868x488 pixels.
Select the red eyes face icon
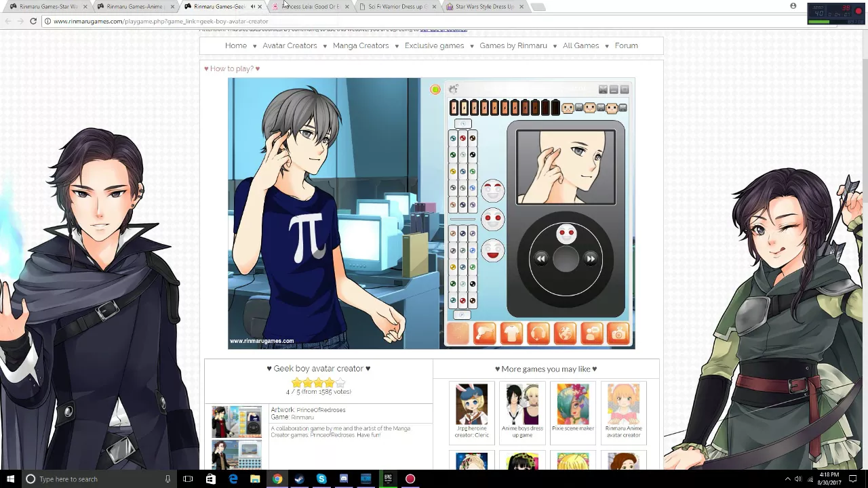click(x=493, y=219)
